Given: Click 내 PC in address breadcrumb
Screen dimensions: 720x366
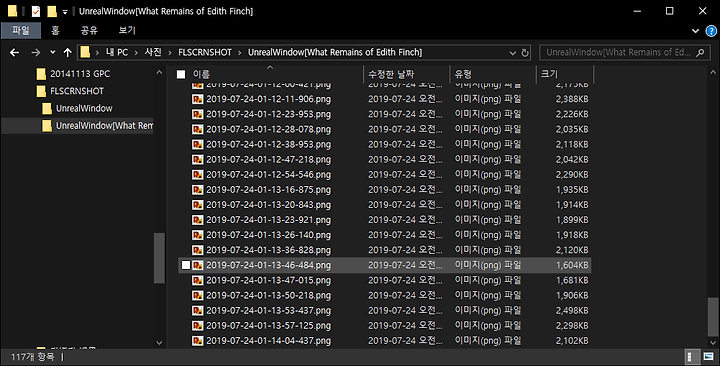Looking at the screenshot, I should click(x=117, y=52).
